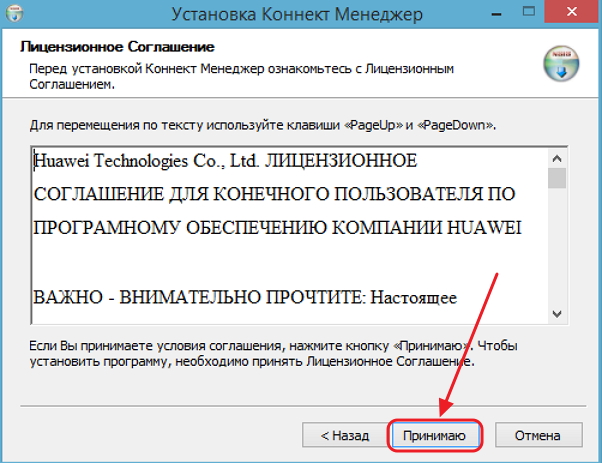
Task: Click the Принимаю button to accept
Action: [x=434, y=435]
